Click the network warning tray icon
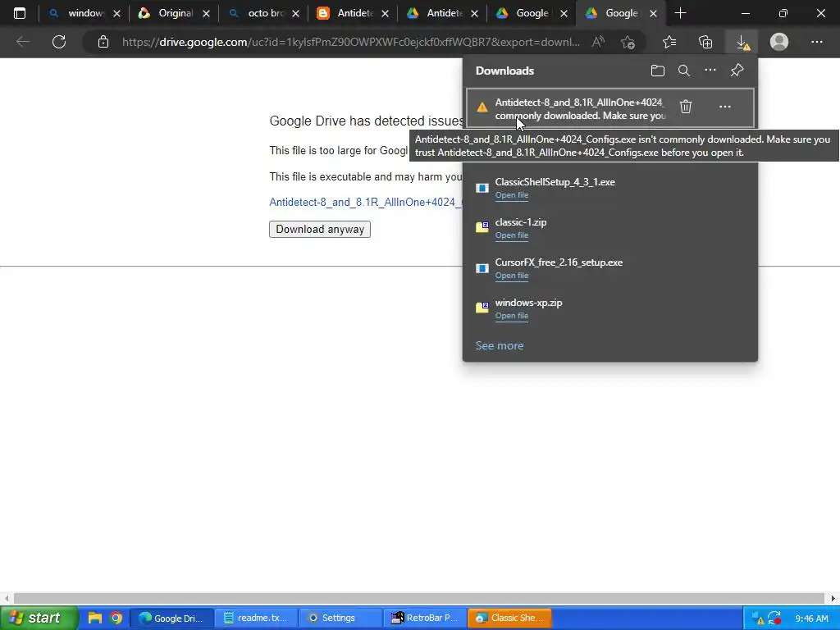840x630 pixels. (757, 619)
